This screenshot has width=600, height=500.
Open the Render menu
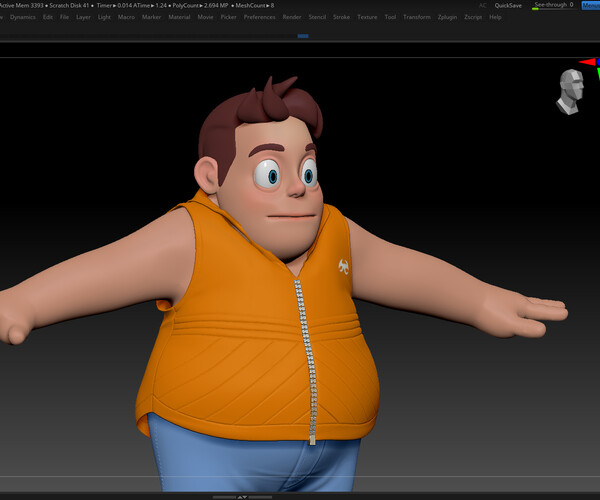point(292,17)
